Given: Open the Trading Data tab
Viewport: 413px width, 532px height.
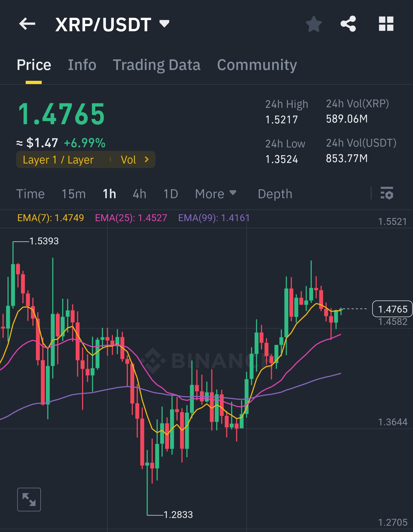Looking at the screenshot, I should pos(157,65).
